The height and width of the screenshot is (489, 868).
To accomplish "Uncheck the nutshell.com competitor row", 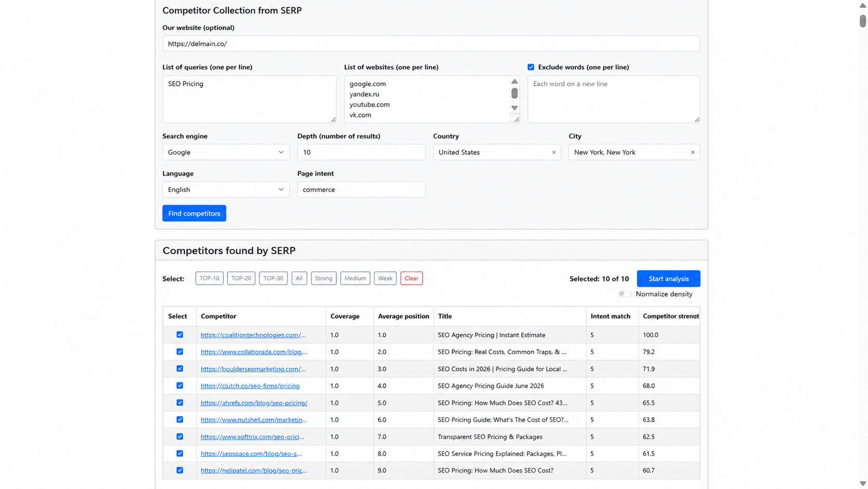I will [x=180, y=419].
